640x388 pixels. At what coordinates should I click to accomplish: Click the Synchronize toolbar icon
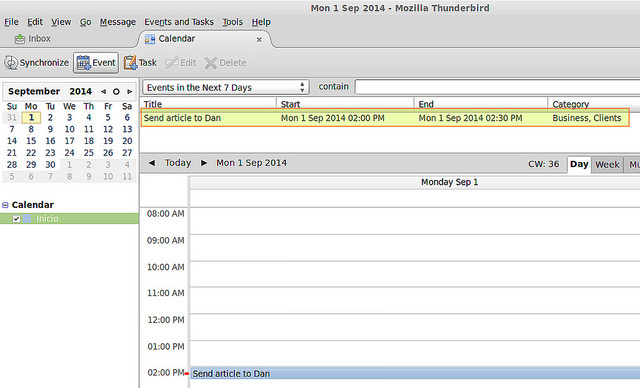pyautogui.click(x=11, y=63)
